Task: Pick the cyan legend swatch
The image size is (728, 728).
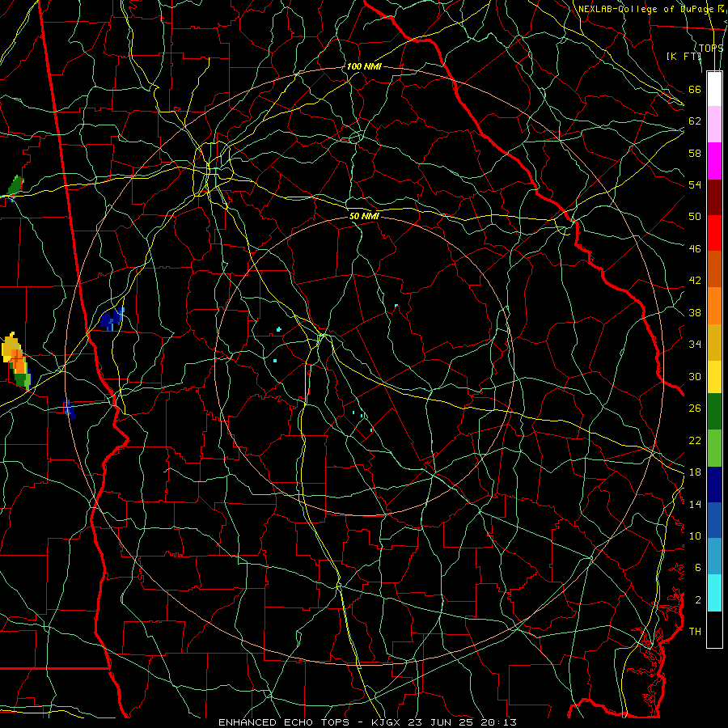Action: pos(714,593)
